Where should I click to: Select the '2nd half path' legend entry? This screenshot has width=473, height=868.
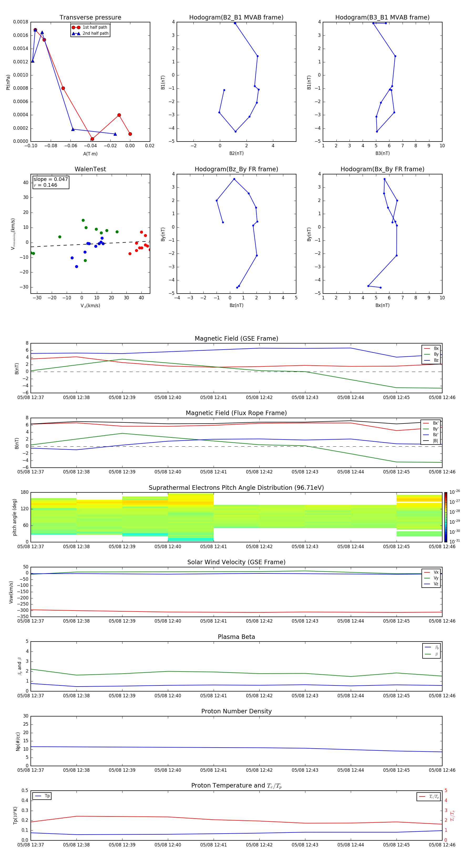90,33
